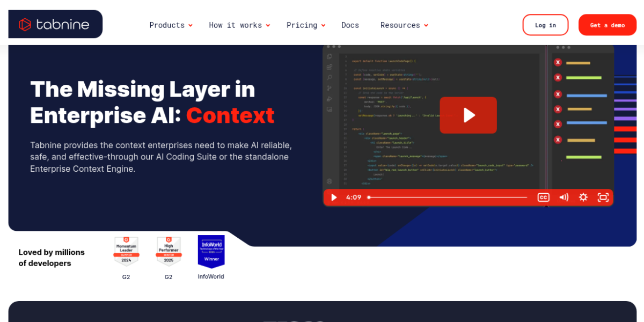Click the small play icon in the video control bar
The height and width of the screenshot is (322, 644).
point(334,197)
